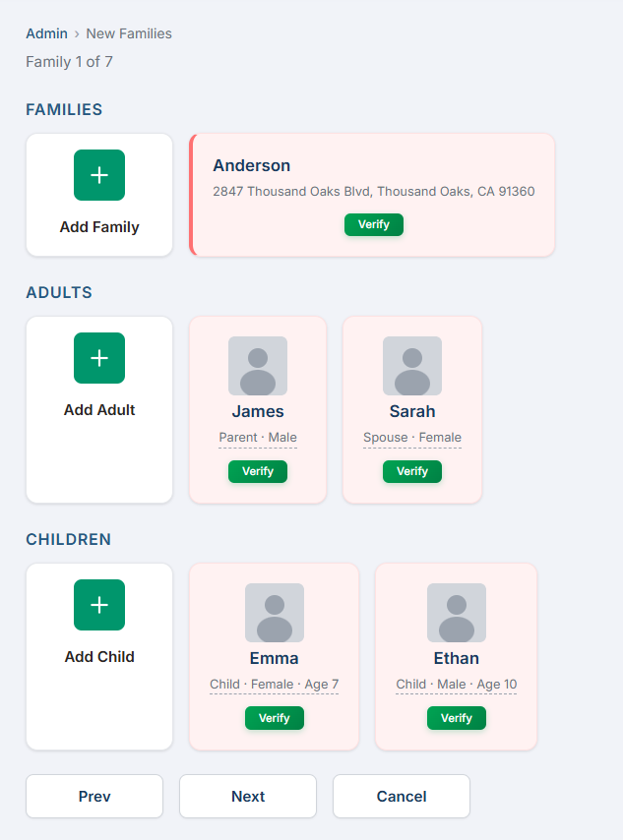Image resolution: width=623 pixels, height=840 pixels.
Task: Open Emma's avatar placeholder image
Action: [274, 612]
